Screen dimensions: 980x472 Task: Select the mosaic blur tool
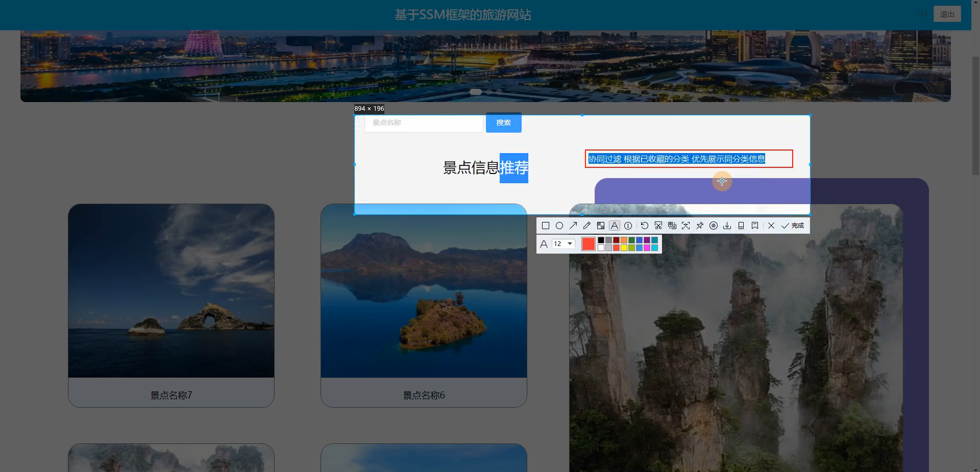tap(601, 226)
